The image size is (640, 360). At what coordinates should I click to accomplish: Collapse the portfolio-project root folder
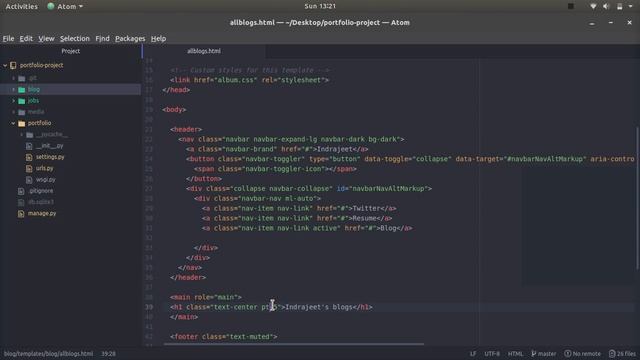pyautogui.click(x=5, y=65)
